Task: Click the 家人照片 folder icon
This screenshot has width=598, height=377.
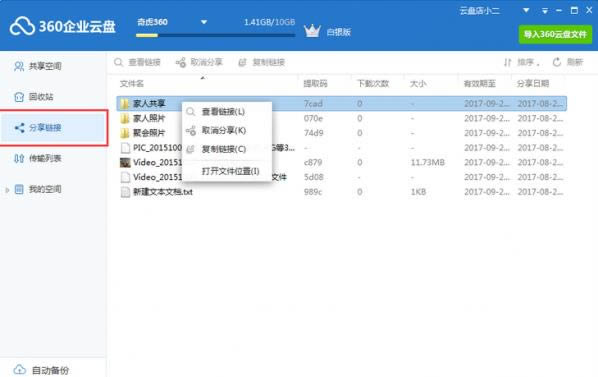Action: click(125, 119)
